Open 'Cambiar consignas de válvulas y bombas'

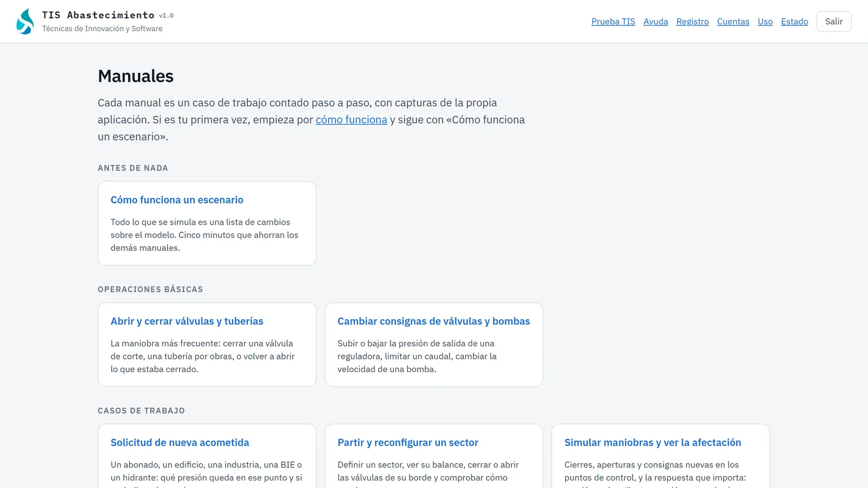pyautogui.click(x=433, y=322)
